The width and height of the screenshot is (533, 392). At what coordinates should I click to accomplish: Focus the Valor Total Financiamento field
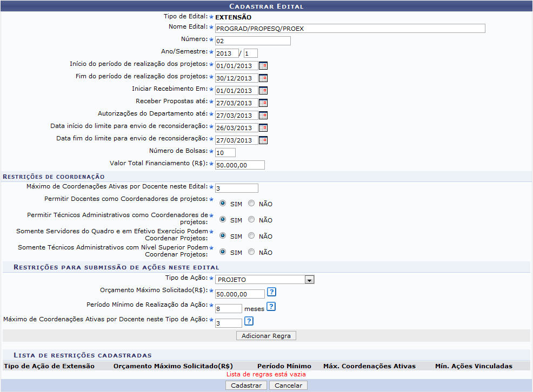coord(239,165)
